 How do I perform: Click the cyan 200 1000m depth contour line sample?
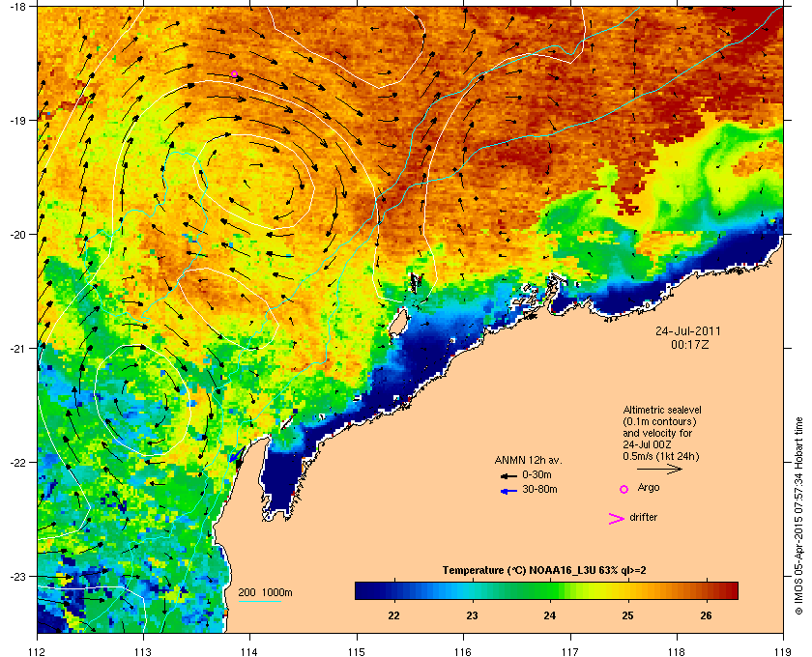[x=259, y=601]
